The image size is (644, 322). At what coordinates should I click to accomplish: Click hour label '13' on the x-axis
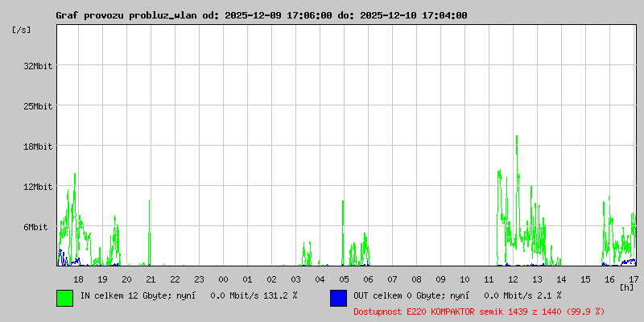coord(537,279)
